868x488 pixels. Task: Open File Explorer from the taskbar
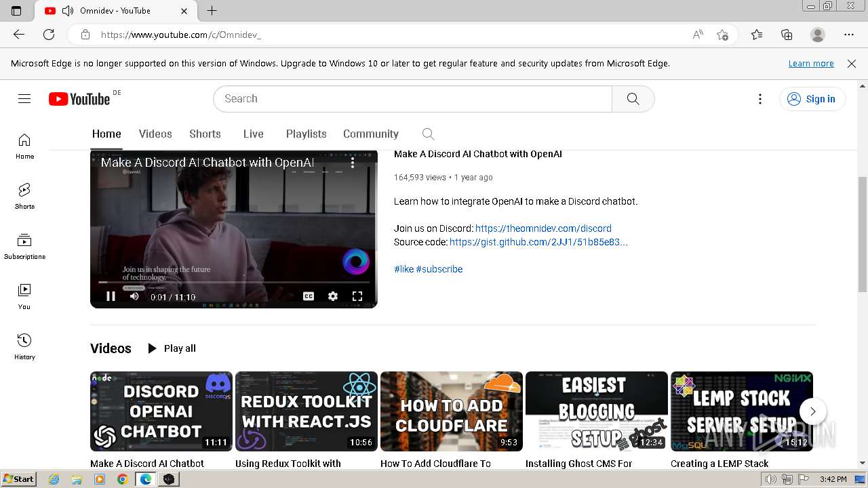77,479
